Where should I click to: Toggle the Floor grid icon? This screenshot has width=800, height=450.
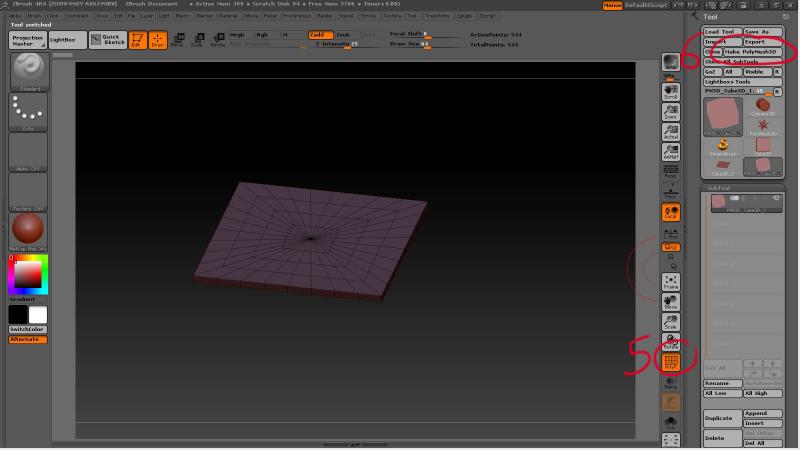click(x=670, y=192)
